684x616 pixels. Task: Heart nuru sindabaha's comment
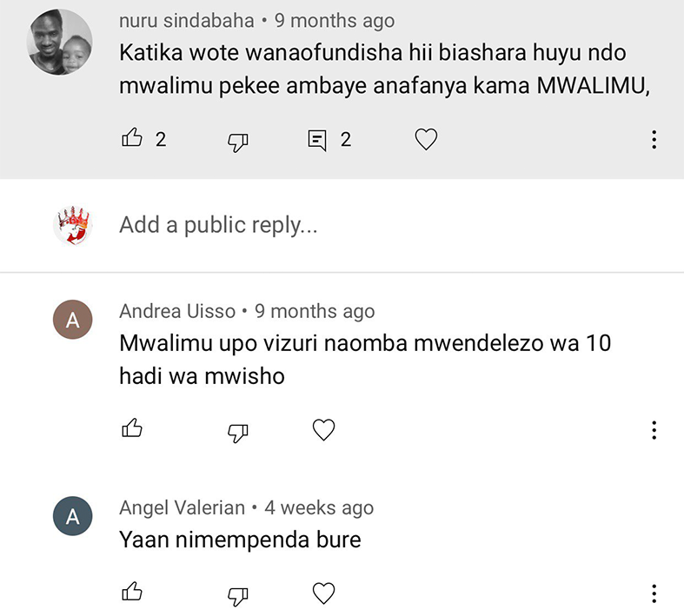click(425, 139)
